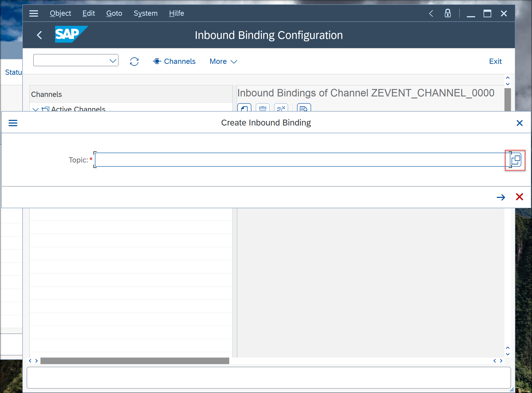Click Statu link in background window
The image size is (532, 393).
click(x=14, y=72)
